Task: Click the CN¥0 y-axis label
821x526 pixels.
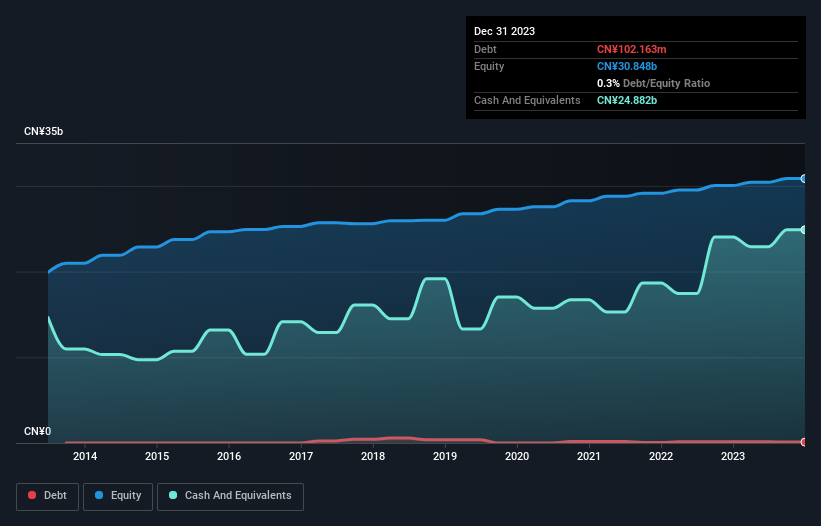Action: coord(38,431)
